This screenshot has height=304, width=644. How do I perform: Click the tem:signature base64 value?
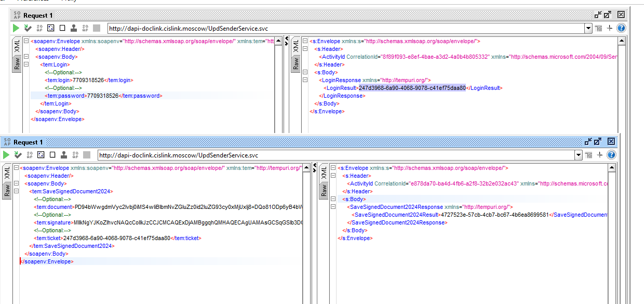click(189, 222)
